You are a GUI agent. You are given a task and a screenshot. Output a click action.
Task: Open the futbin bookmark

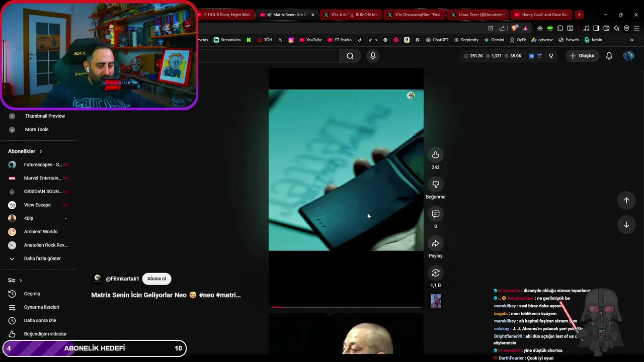[x=593, y=40]
